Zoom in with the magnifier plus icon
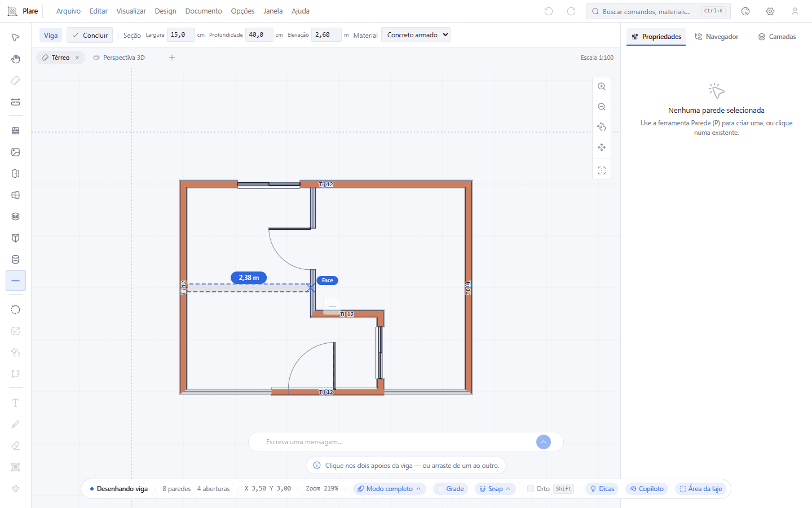812x508 pixels. (x=602, y=86)
